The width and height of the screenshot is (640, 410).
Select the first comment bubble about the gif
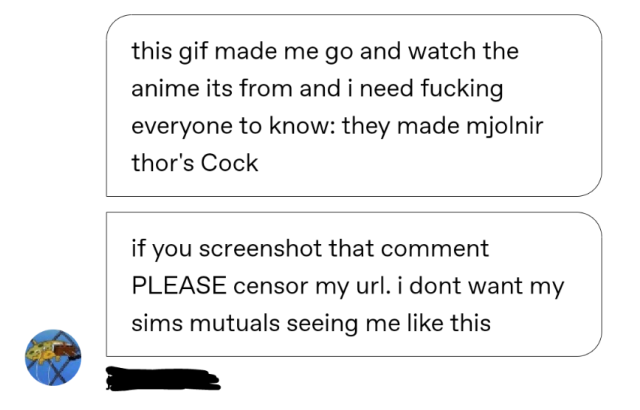[354, 105]
